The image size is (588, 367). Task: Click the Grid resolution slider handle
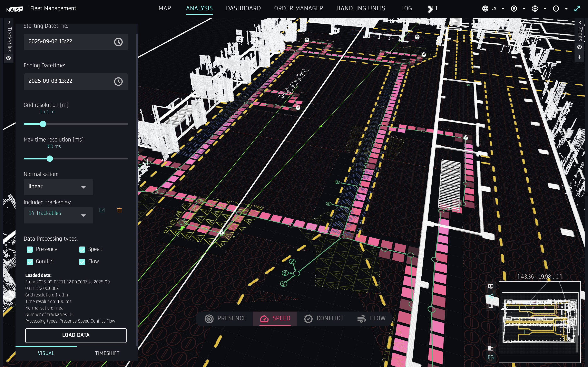point(43,124)
